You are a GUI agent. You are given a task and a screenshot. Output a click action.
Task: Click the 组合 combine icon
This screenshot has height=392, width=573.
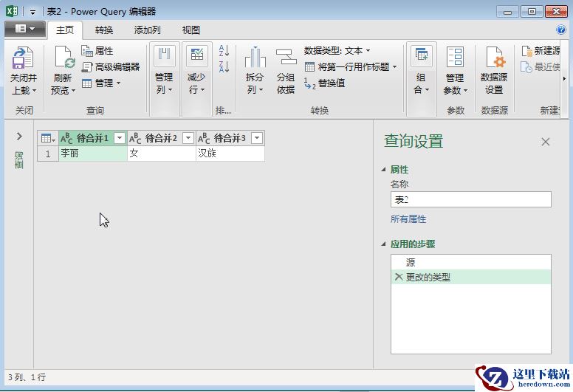[422, 55]
